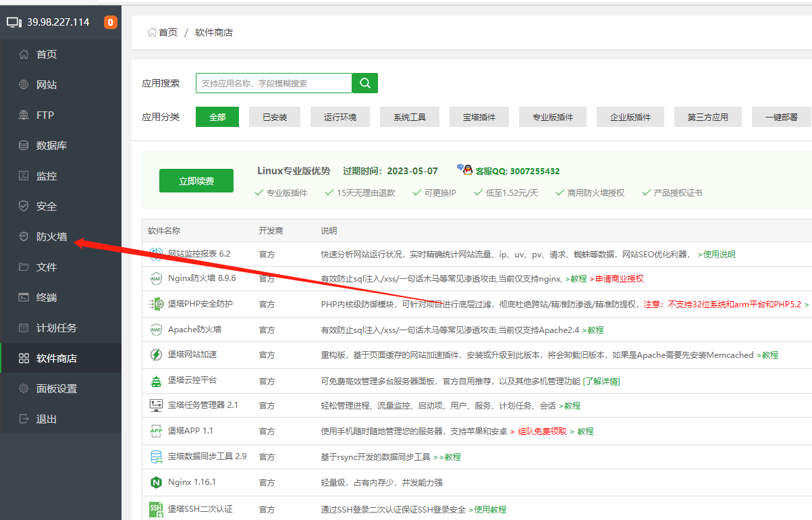812x520 pixels.
Task: Select the 企业版插件 category tab
Action: click(630, 117)
